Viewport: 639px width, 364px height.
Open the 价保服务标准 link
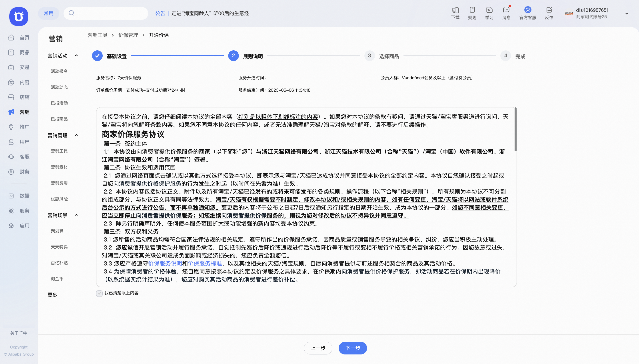(x=205, y=263)
